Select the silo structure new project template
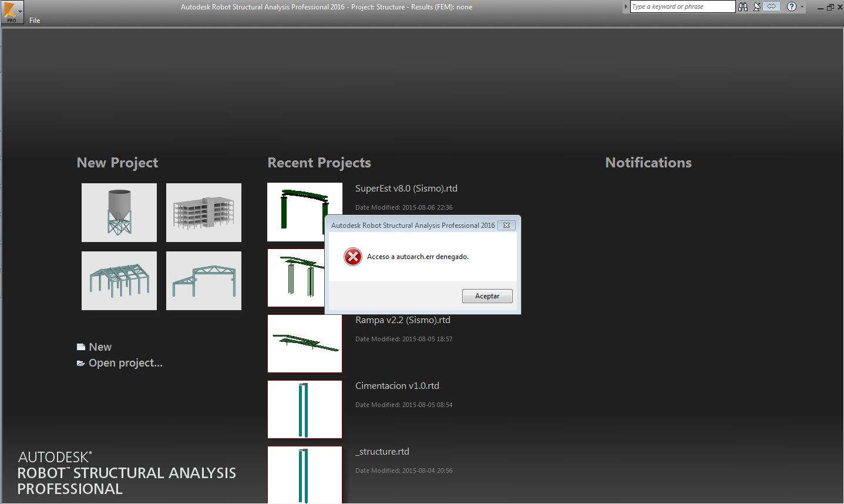This screenshot has width=844, height=504. 119,213
